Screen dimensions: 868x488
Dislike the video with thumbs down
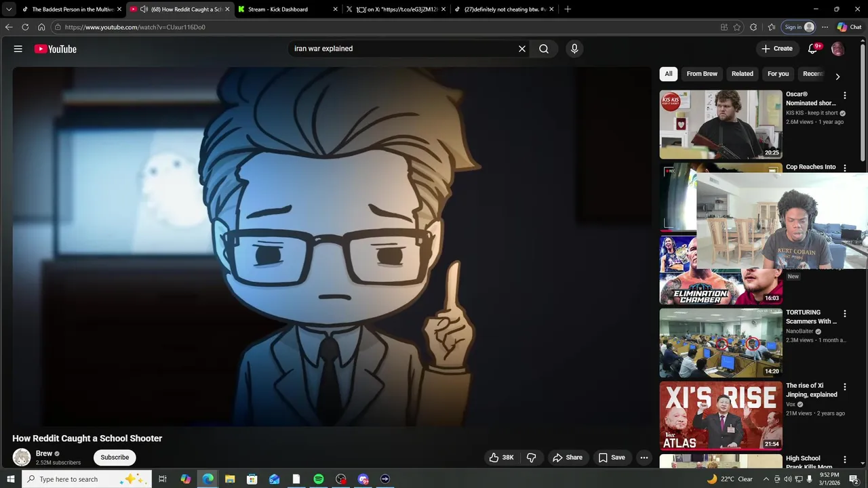[531, 457]
